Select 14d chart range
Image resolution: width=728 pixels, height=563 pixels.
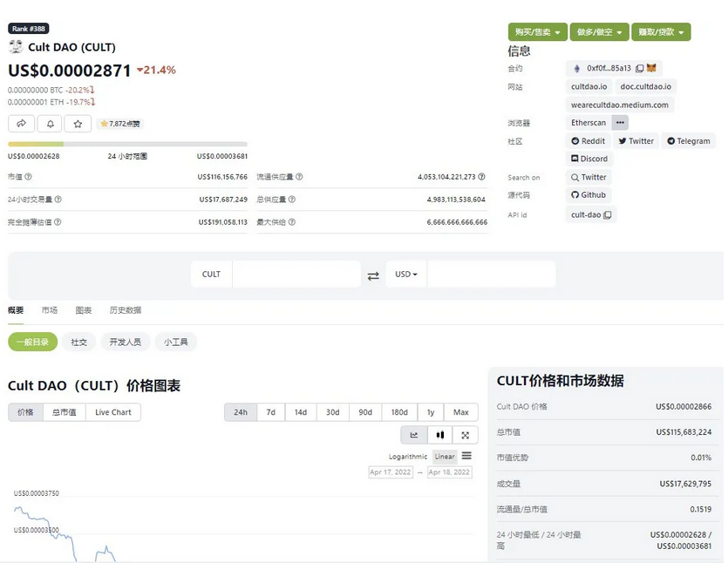[x=301, y=412]
